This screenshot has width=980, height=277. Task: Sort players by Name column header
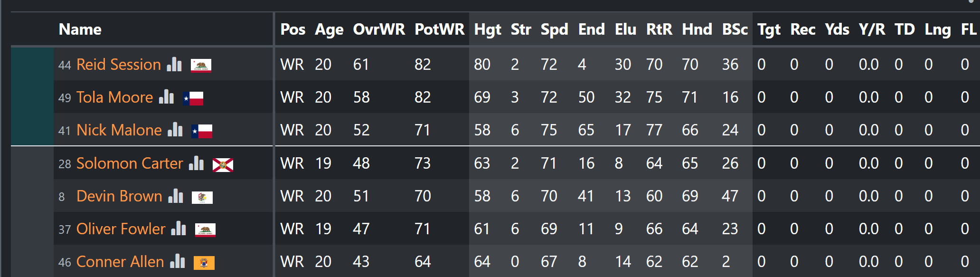pyautogui.click(x=80, y=29)
